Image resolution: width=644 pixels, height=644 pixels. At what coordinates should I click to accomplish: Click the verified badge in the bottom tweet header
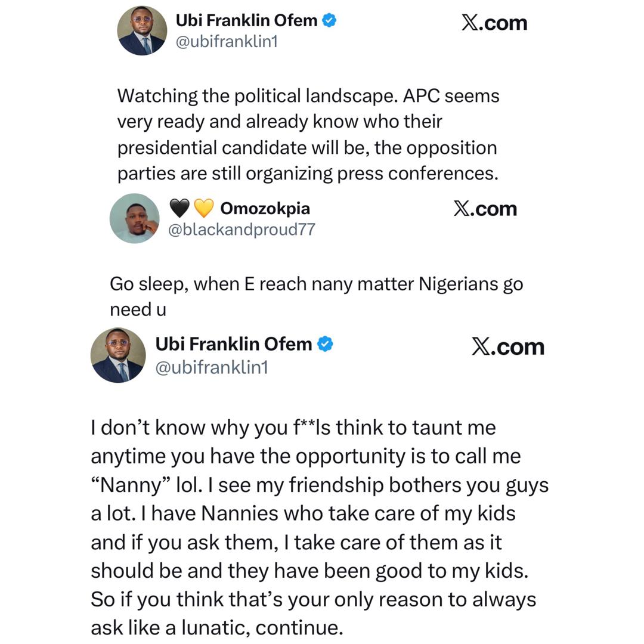click(x=325, y=344)
